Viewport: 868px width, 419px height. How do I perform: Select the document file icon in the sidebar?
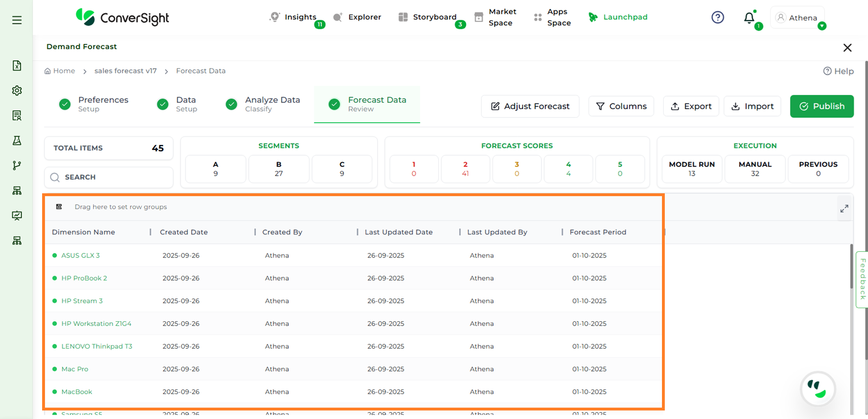coord(17,65)
